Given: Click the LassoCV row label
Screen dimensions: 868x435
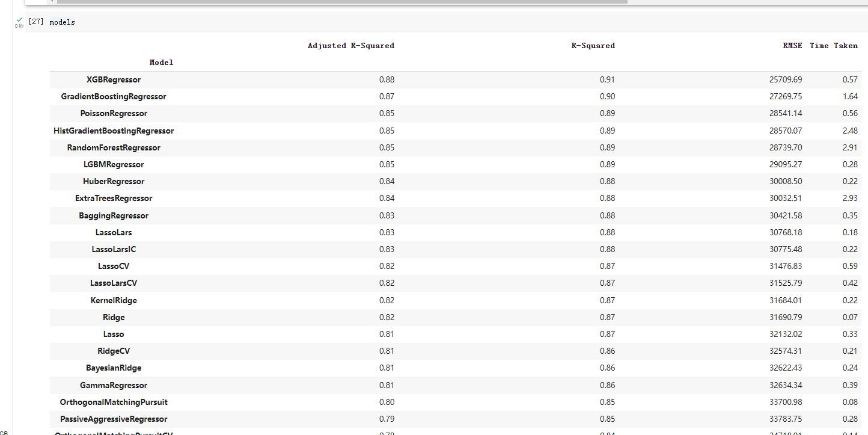Looking at the screenshot, I should click(114, 266).
